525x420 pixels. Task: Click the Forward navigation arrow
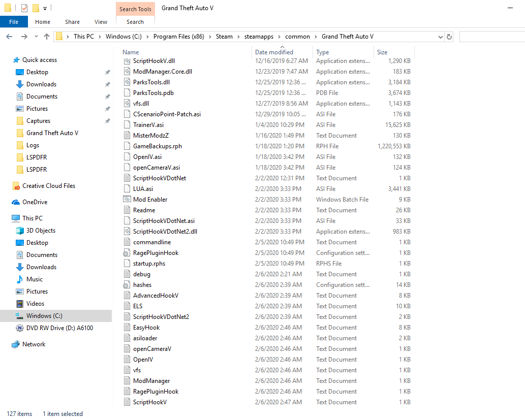pos(24,37)
